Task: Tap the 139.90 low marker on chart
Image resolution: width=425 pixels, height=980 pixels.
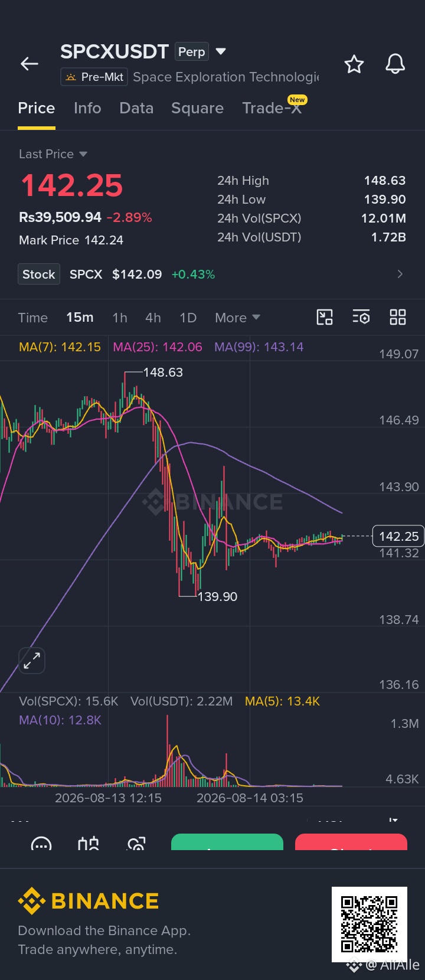Action: [x=217, y=597]
